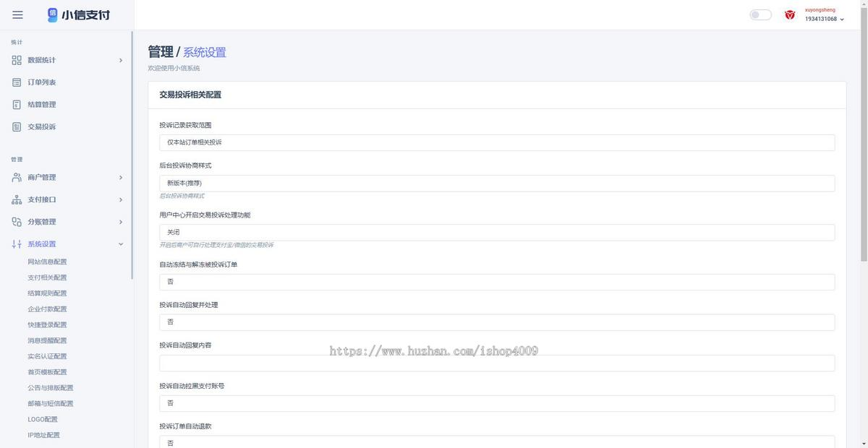Collapse the 系统设置 submenu chevron
Screen dimensions: 868x448
121,244
